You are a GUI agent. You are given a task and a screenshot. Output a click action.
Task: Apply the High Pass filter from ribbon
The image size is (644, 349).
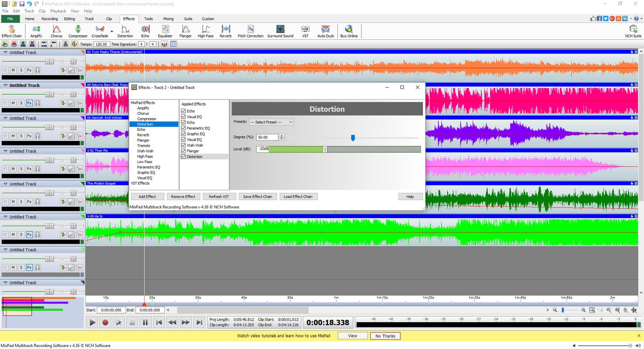tap(205, 31)
